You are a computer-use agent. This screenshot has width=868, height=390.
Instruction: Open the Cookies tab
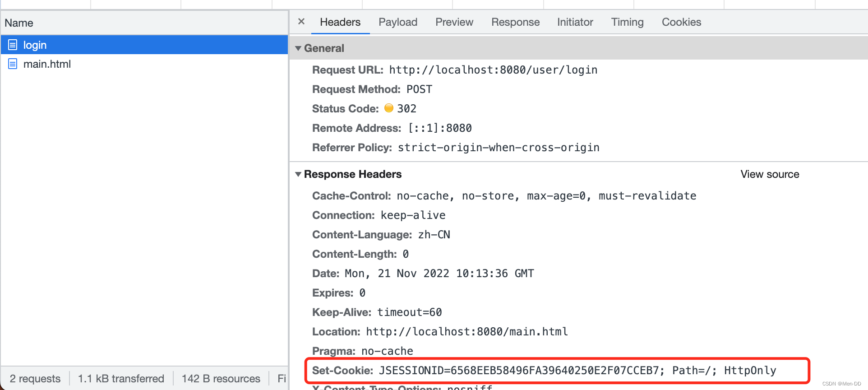[681, 22]
